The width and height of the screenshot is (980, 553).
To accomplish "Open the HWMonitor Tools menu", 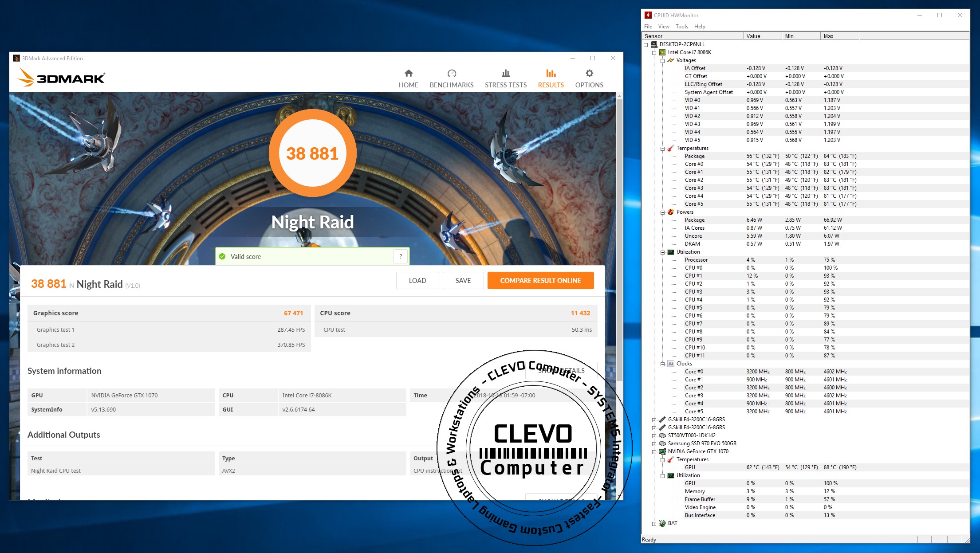I will [x=681, y=27].
